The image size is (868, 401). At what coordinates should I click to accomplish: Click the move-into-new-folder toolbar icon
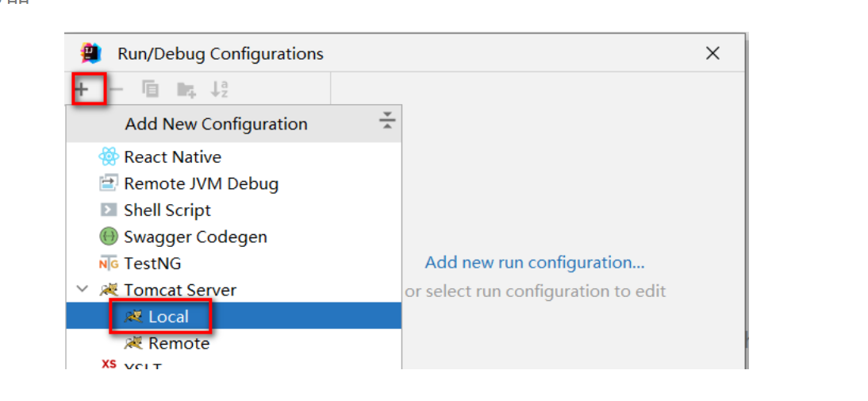coord(186,90)
